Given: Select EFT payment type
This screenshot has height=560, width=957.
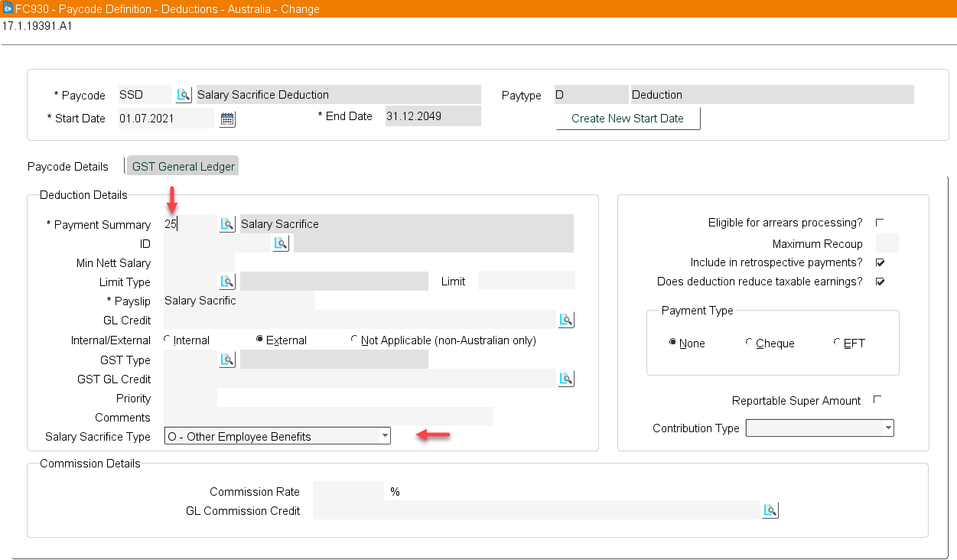Looking at the screenshot, I should click(x=837, y=343).
